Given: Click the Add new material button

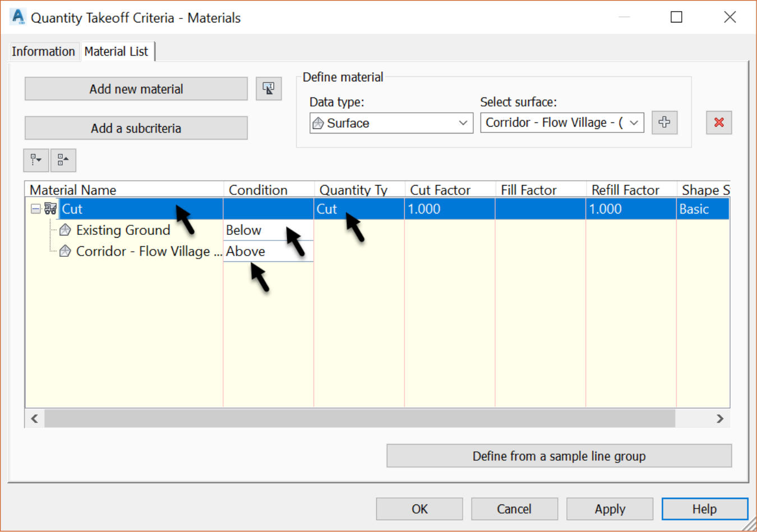Looking at the screenshot, I should click(x=136, y=89).
